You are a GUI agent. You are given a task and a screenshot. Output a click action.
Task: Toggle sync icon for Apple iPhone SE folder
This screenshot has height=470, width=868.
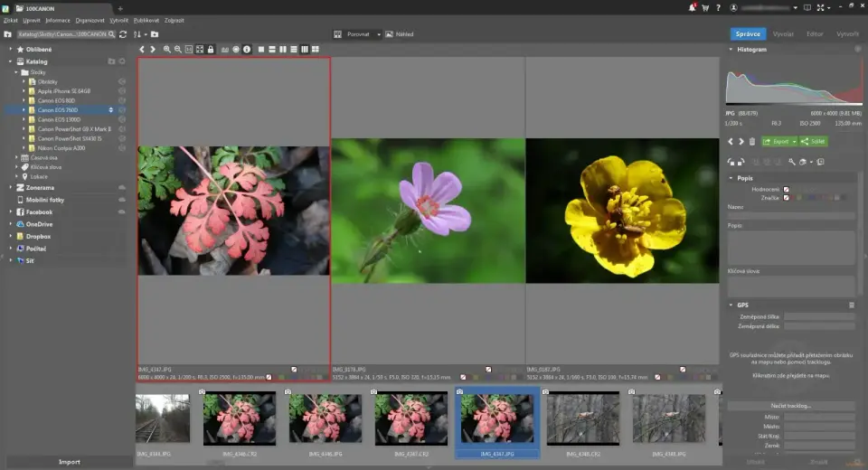122,90
